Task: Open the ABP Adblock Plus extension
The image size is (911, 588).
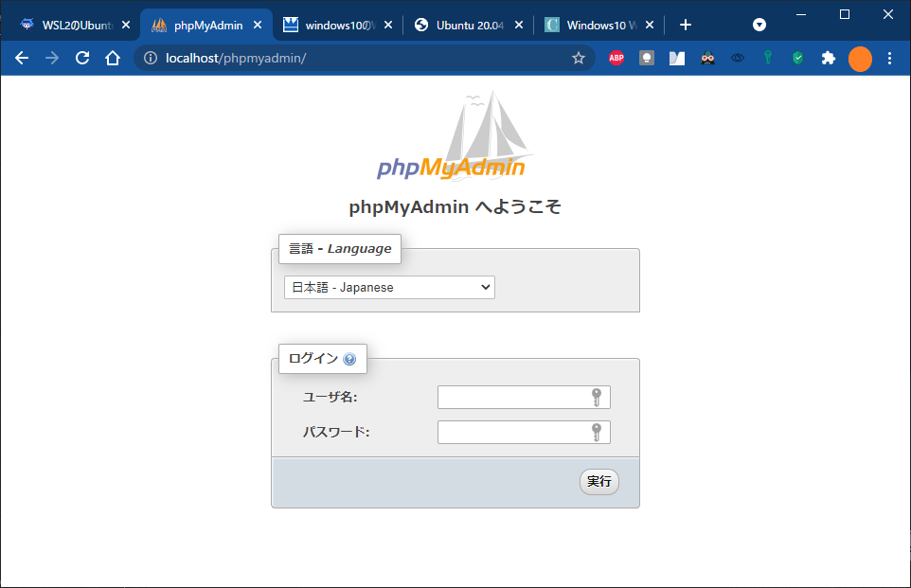Action: (x=616, y=58)
